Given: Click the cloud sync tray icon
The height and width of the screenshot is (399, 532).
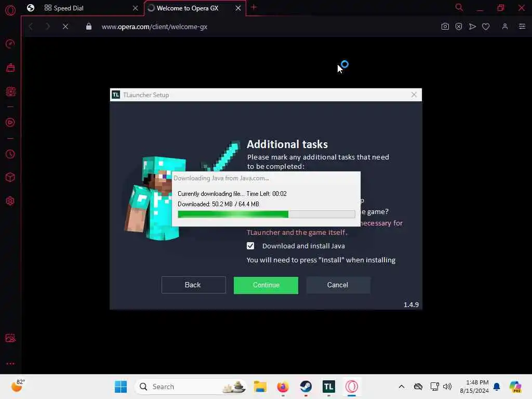Looking at the screenshot, I should (418, 387).
